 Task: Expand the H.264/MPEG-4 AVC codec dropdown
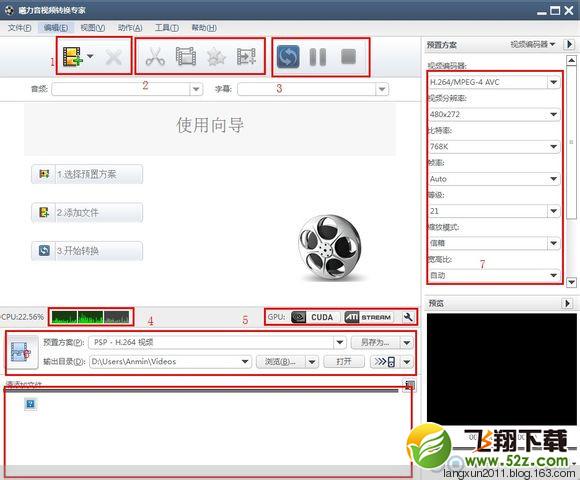coord(553,82)
